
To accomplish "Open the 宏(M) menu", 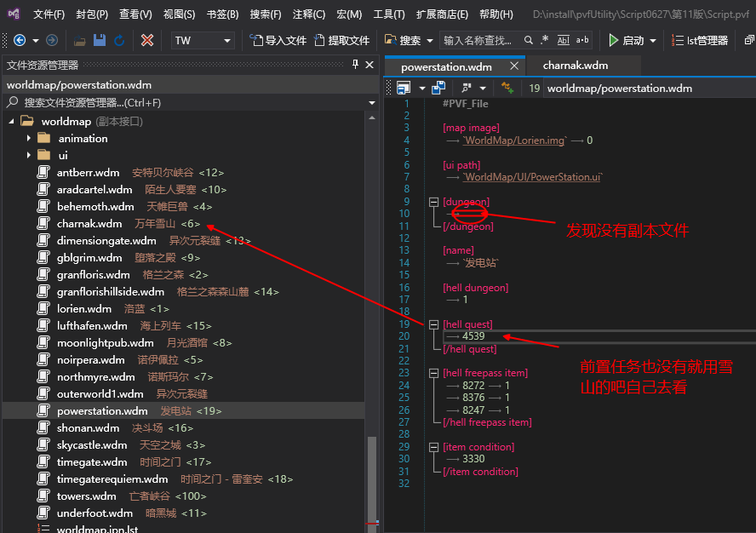I will tap(349, 14).
